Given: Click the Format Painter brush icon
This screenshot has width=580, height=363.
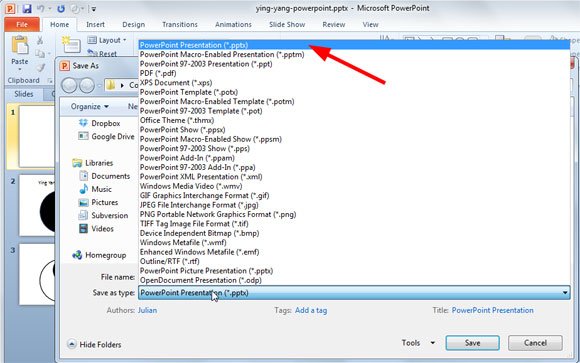Looking at the screenshot, I should [x=41, y=67].
